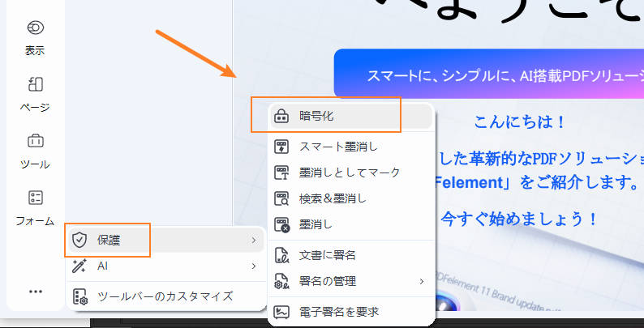This screenshot has width=644, height=328.
Task: Click the 電子署名を要求 icon
Action: pyautogui.click(x=281, y=312)
